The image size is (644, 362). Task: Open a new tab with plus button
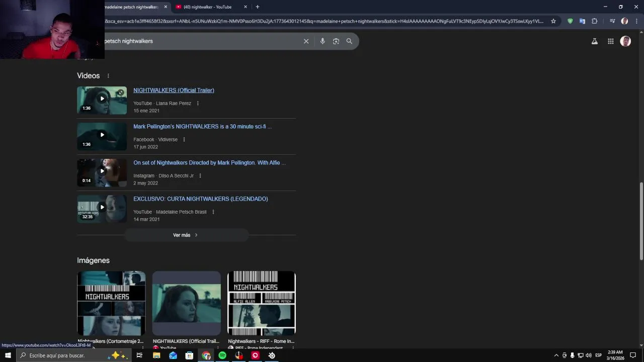pyautogui.click(x=258, y=7)
